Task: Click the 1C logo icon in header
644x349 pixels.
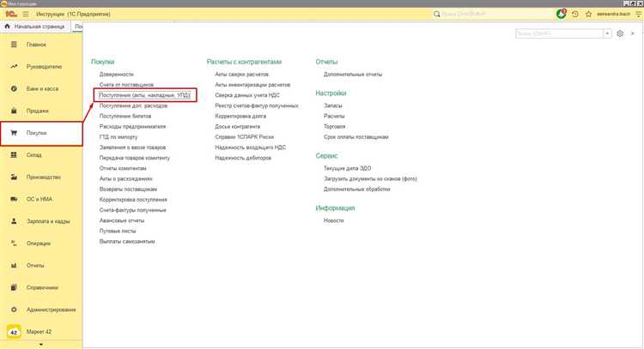Action: pyautogui.click(x=11, y=14)
